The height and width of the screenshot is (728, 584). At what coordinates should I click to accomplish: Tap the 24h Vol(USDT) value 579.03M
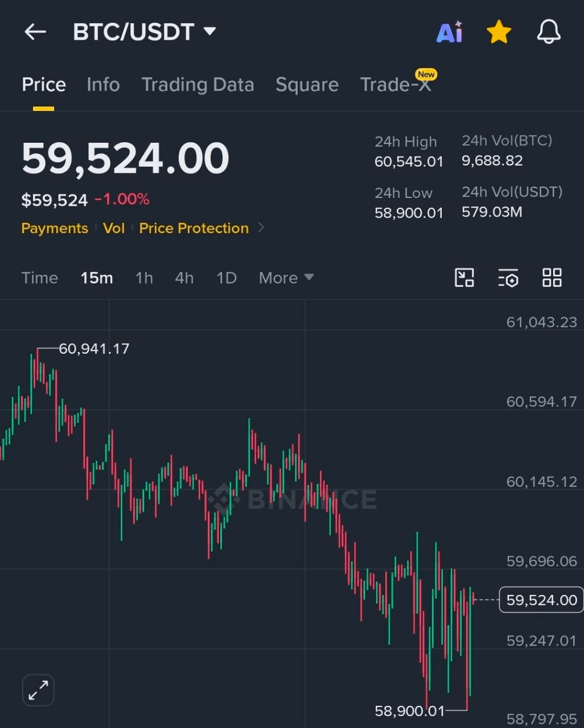(492, 212)
